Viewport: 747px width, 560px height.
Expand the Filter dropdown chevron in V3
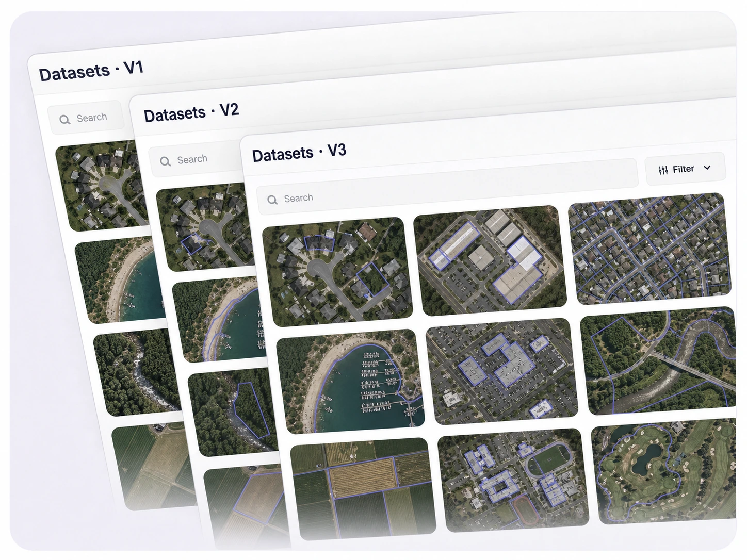[x=707, y=168]
